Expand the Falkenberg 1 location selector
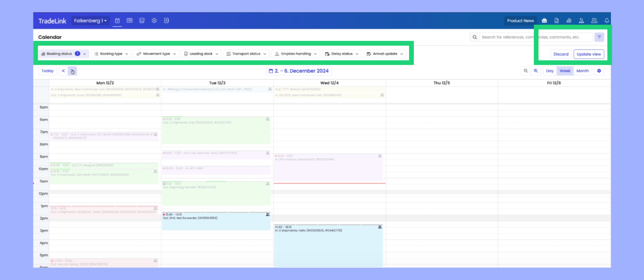The width and height of the screenshot is (644, 280). [x=90, y=20]
